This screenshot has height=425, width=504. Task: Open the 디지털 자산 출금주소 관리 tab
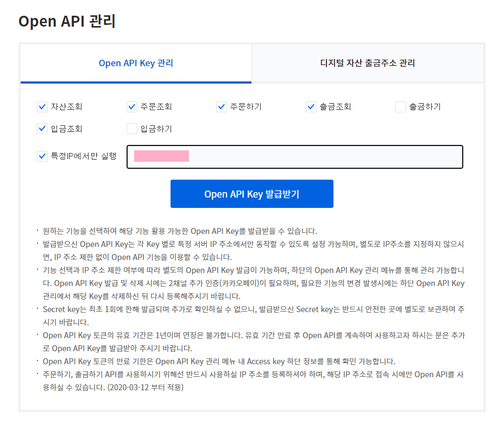click(367, 63)
